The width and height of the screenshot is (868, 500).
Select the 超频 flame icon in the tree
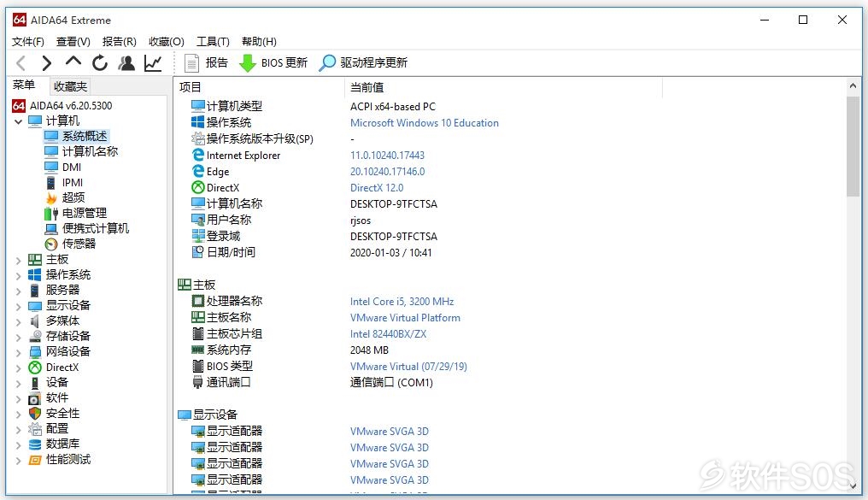tap(51, 197)
